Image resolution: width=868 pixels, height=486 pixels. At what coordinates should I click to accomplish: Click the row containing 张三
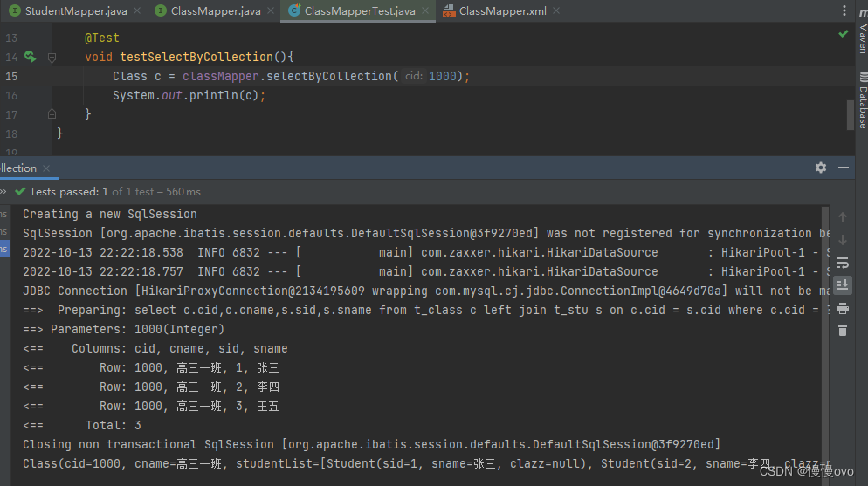150,367
